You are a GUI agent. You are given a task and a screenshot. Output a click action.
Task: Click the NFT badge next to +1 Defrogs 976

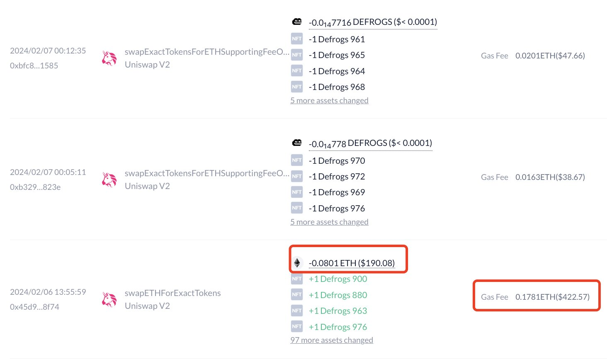coord(297,327)
